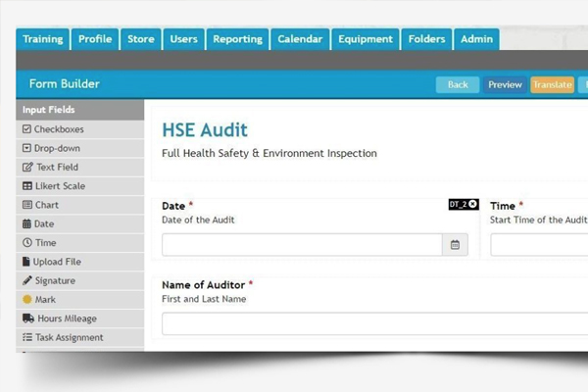Click the calendar icon in Date field
Image resolution: width=588 pixels, height=392 pixels.
[455, 245]
